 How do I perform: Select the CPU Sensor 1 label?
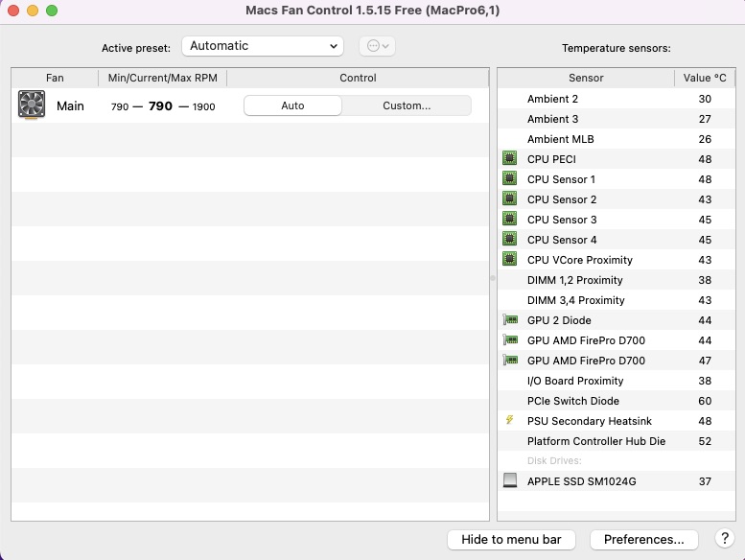click(561, 179)
